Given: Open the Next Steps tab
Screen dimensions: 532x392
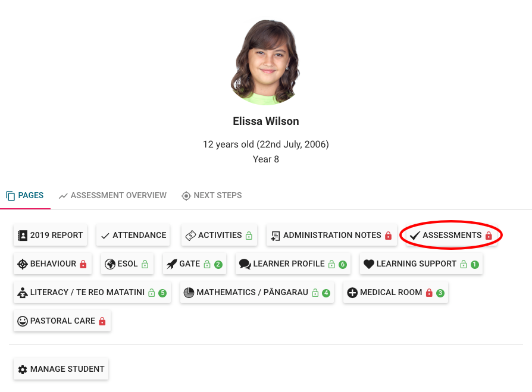Looking at the screenshot, I should [x=211, y=195].
